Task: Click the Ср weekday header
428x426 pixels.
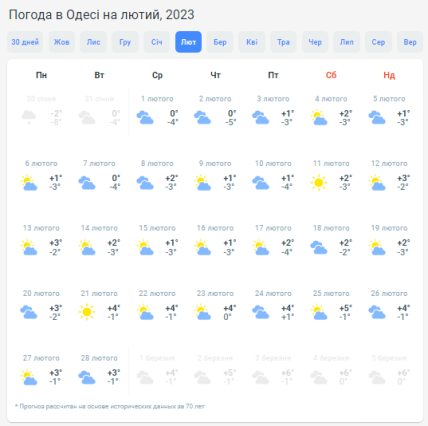Action: click(157, 75)
